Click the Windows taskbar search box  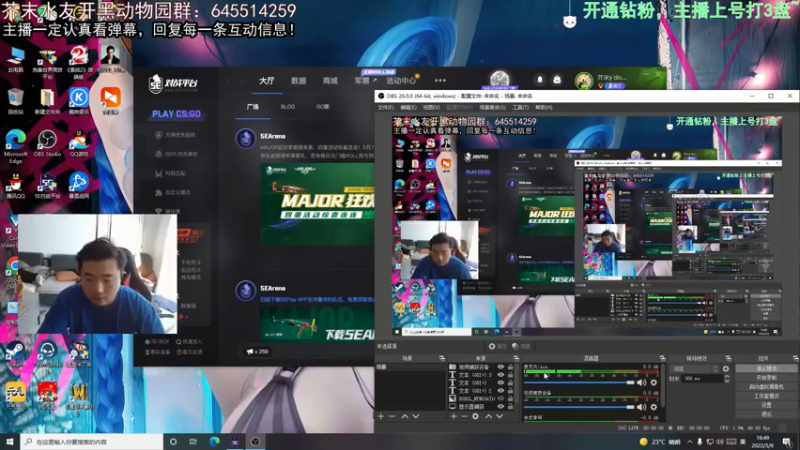pos(92,441)
